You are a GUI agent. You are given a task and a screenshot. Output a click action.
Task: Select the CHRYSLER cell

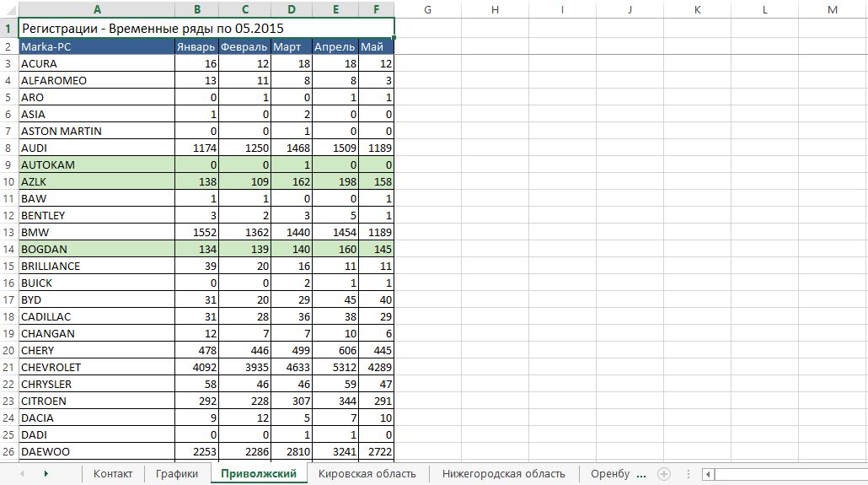coord(97,384)
